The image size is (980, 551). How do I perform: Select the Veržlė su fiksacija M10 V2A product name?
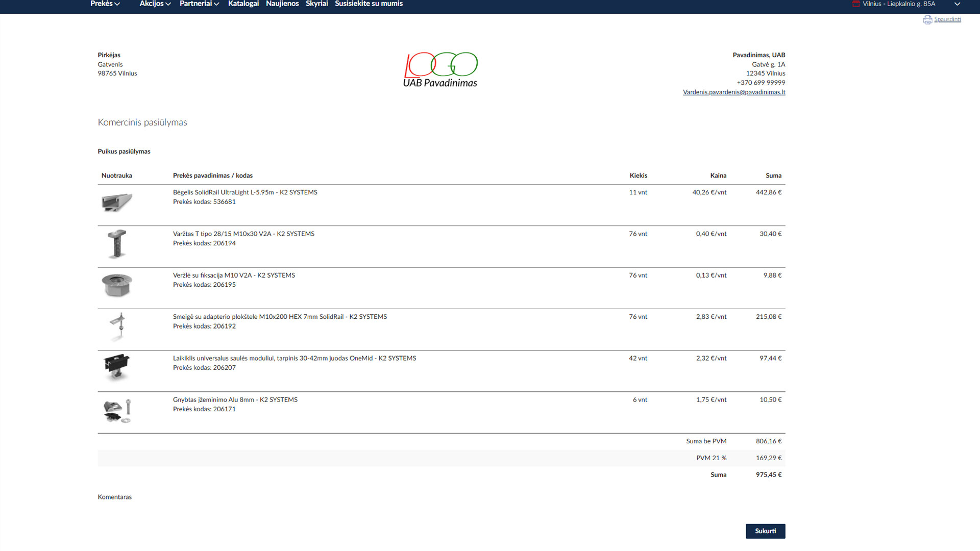point(234,275)
